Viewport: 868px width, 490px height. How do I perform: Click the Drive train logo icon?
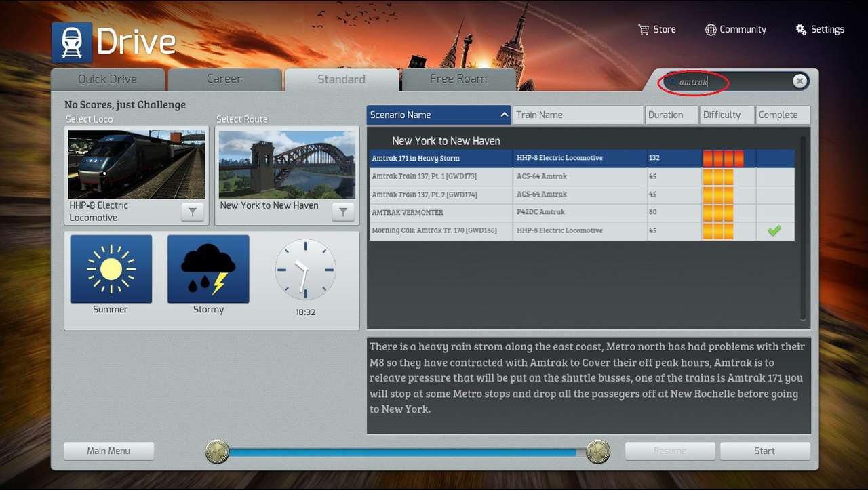[71, 42]
